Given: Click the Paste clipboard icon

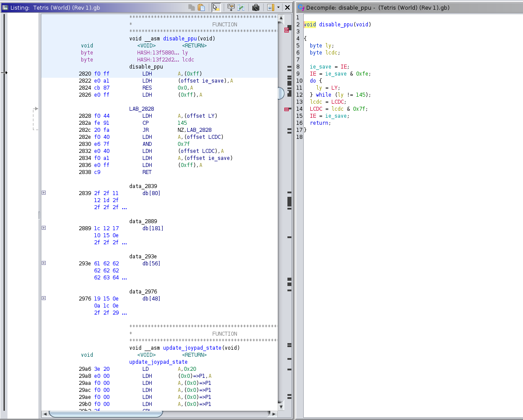Looking at the screenshot, I should (x=201, y=7).
